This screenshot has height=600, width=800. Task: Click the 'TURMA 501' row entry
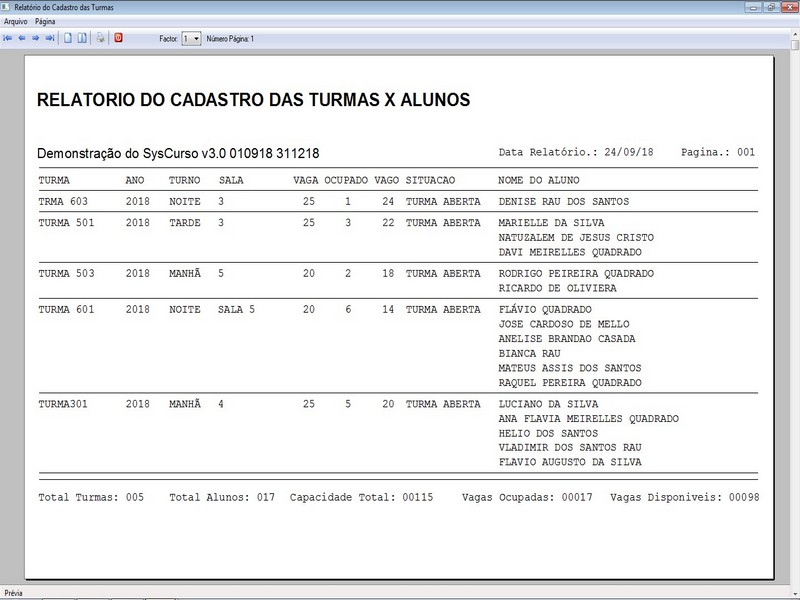(x=66, y=223)
